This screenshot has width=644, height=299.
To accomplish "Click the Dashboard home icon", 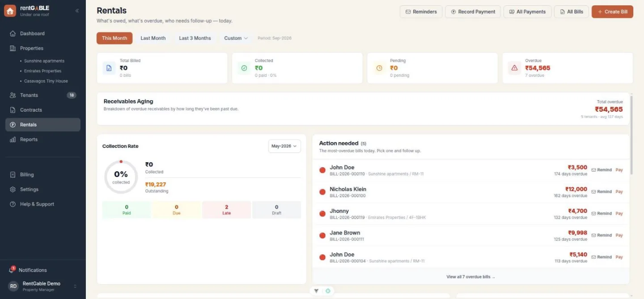I will 13,34.
